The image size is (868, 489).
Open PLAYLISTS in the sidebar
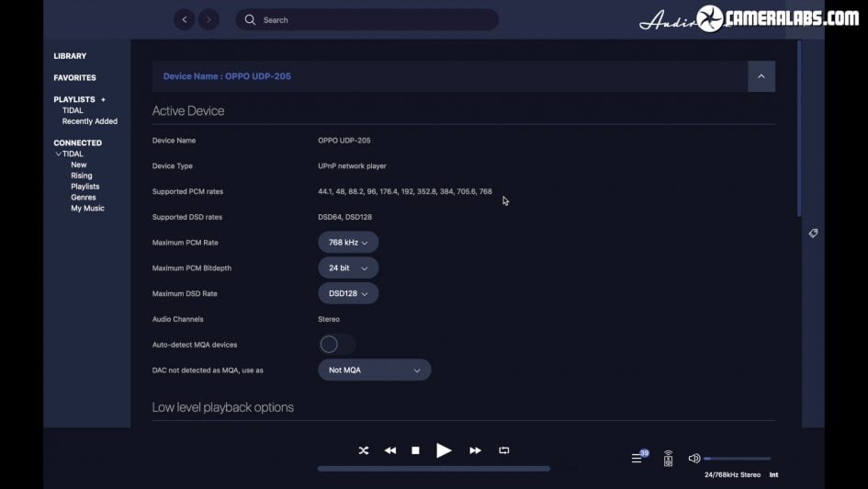click(74, 99)
